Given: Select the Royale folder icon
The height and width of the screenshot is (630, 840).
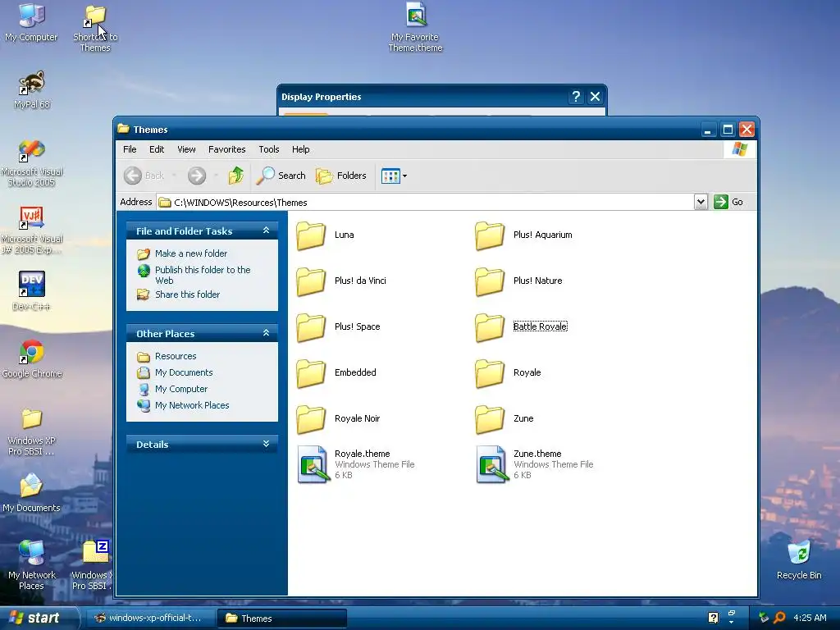Looking at the screenshot, I should [x=490, y=373].
